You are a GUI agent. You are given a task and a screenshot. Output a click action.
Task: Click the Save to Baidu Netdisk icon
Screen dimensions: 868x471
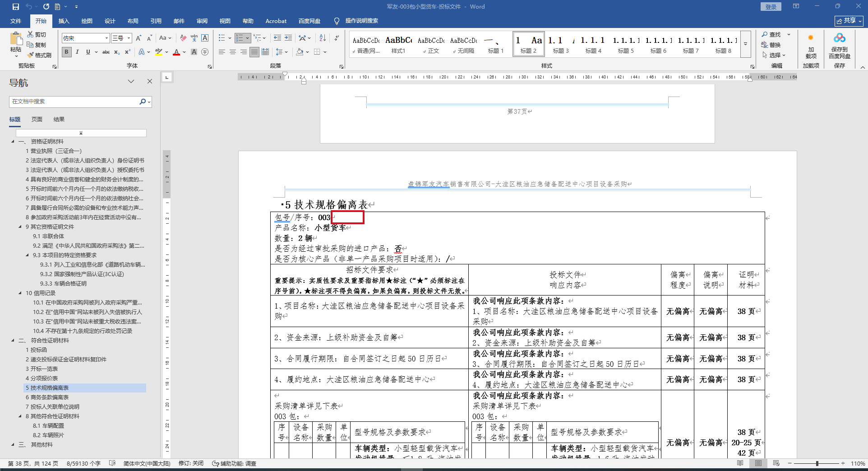839,45
